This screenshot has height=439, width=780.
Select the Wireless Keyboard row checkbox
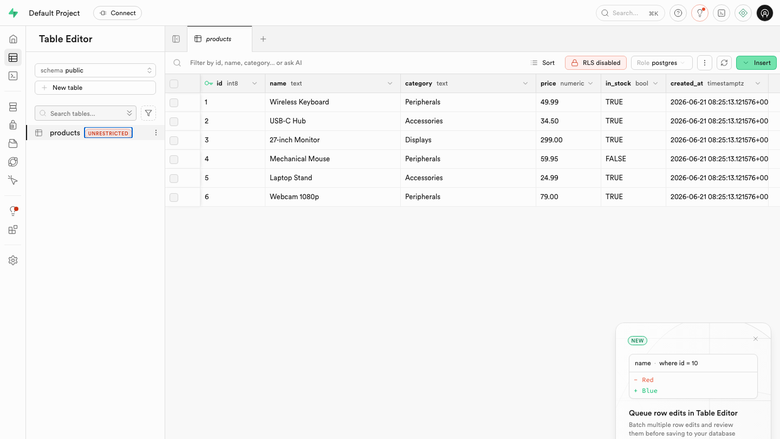click(x=174, y=102)
